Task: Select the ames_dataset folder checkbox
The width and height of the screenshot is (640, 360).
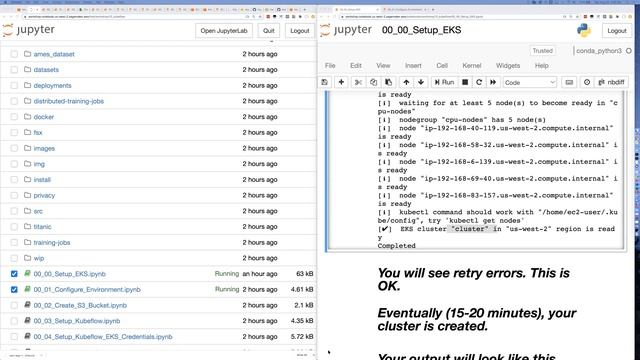Action: click(x=14, y=54)
